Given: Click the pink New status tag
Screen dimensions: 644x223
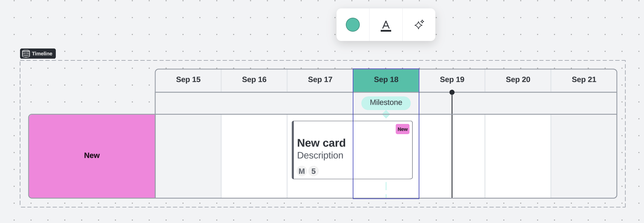Looking at the screenshot, I should [403, 129].
